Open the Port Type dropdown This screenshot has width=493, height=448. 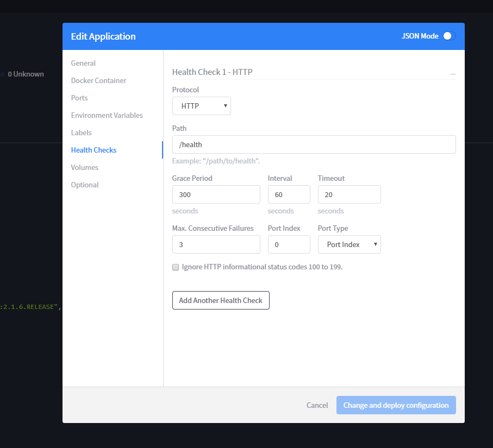(x=349, y=244)
